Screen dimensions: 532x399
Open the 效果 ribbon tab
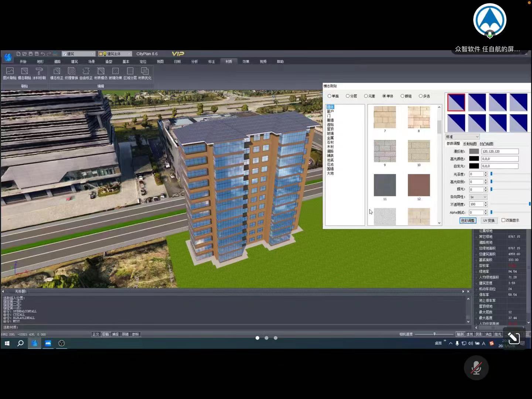(x=246, y=62)
